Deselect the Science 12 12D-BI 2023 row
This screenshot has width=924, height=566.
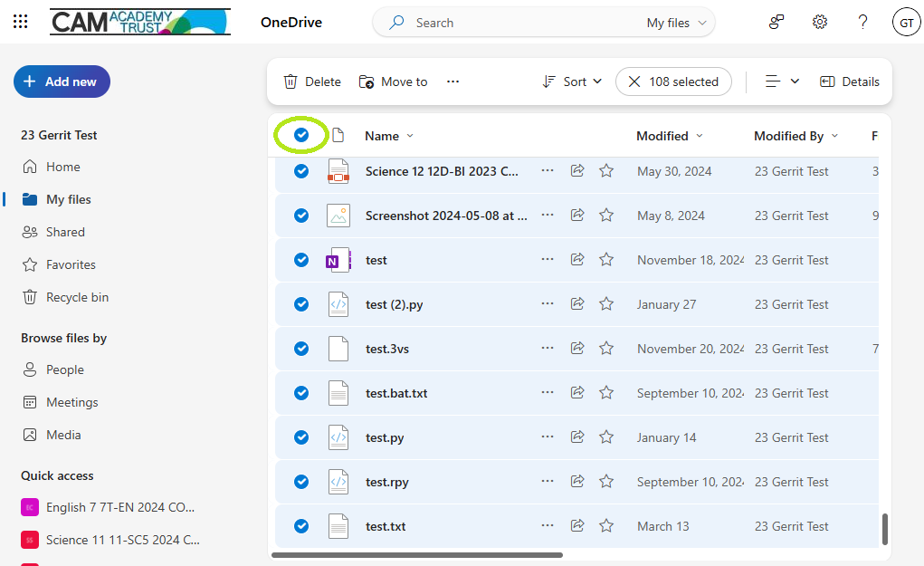[x=301, y=171]
